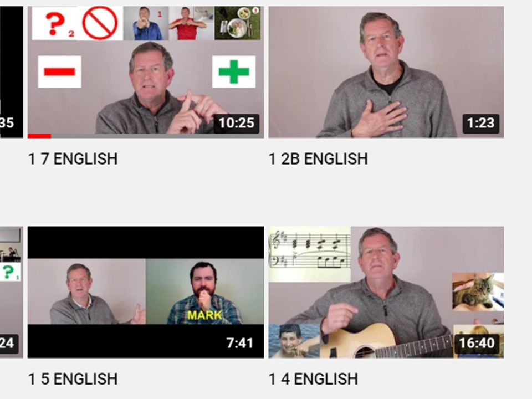Click the red minus sign in thumbnail
This screenshot has height=399, width=532.
point(60,72)
